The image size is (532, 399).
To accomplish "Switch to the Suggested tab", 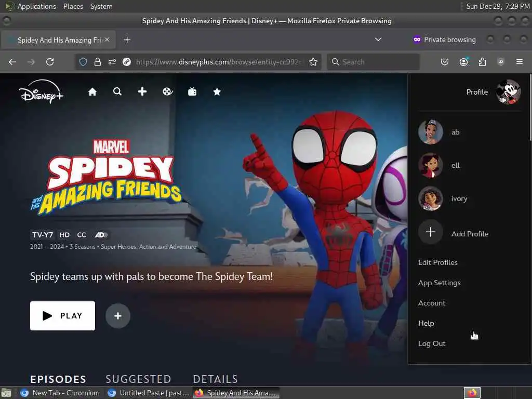I will pyautogui.click(x=138, y=379).
